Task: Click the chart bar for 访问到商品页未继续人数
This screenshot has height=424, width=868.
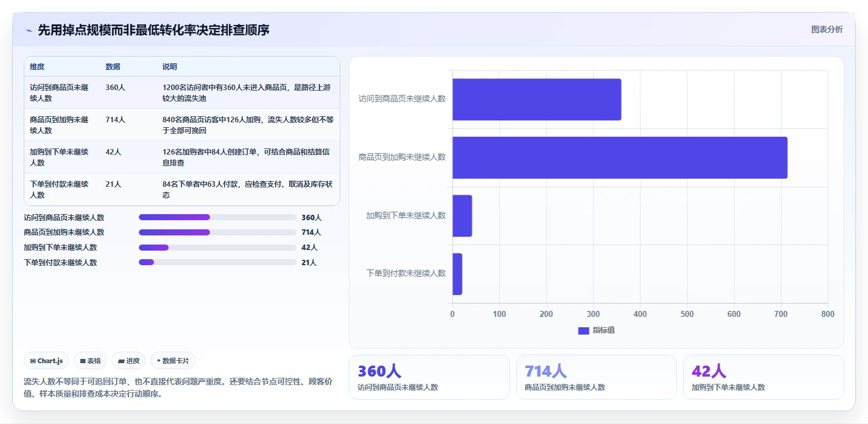Action: click(x=536, y=99)
